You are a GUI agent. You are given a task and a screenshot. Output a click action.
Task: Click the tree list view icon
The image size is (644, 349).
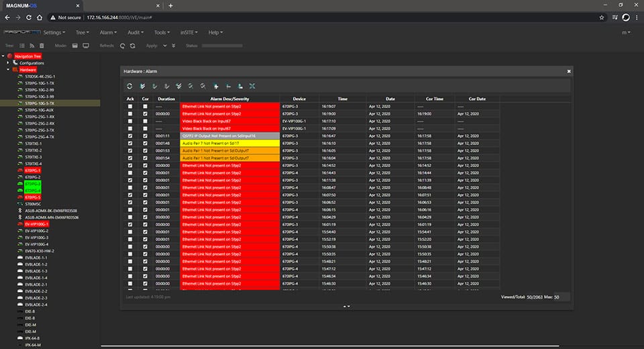(x=22, y=46)
